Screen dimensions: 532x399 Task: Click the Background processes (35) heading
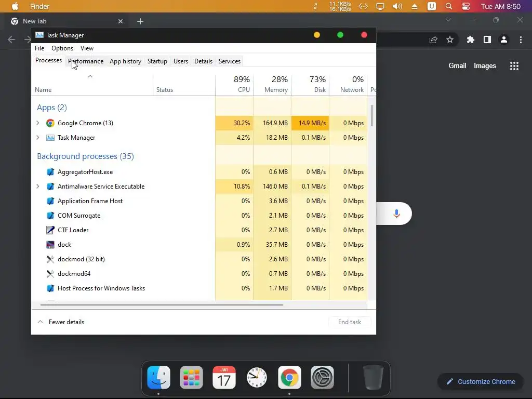click(x=86, y=156)
